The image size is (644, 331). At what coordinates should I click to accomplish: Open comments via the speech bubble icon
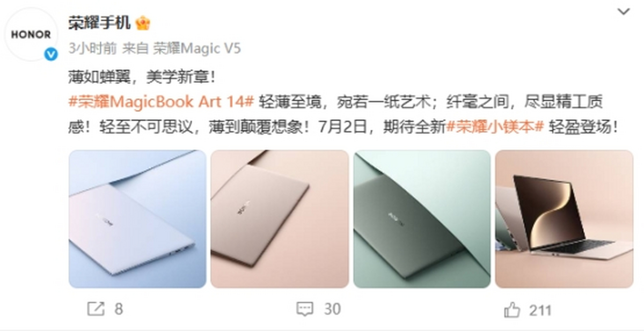tap(305, 309)
